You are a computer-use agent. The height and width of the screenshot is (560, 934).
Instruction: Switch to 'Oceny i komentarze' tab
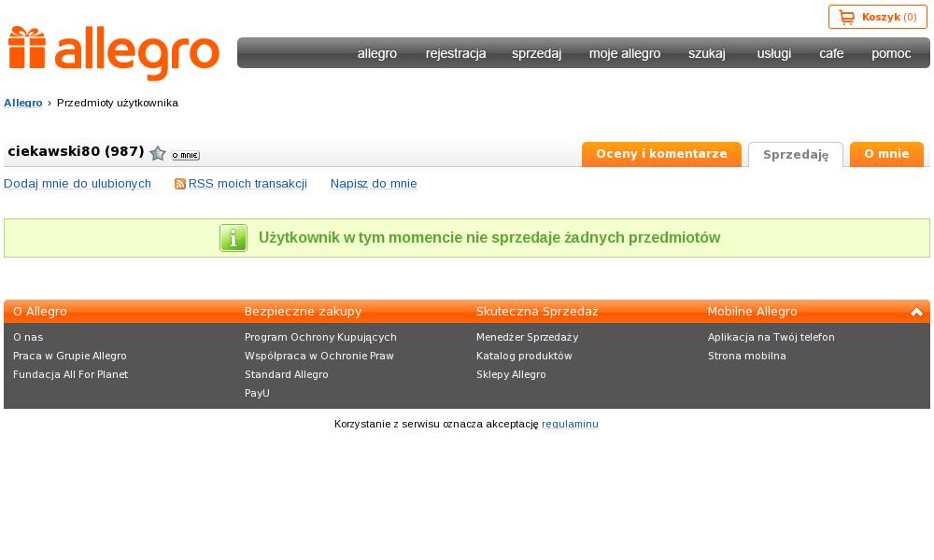pos(662,154)
